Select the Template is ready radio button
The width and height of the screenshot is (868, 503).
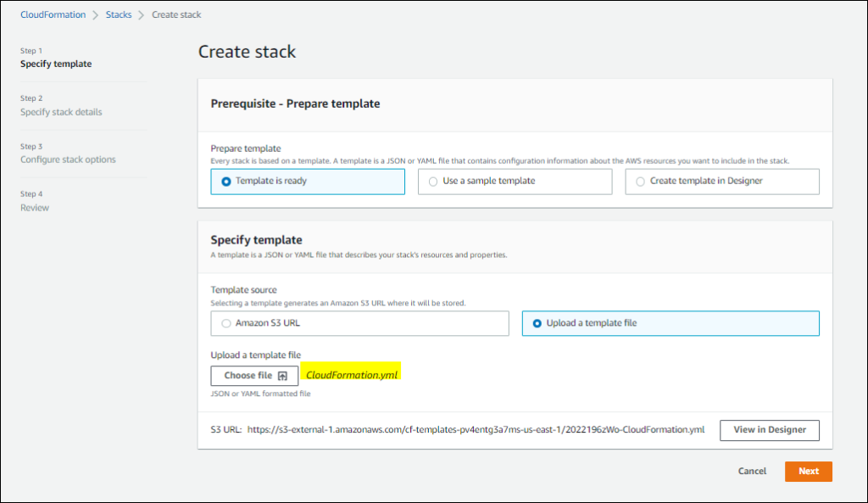pyautogui.click(x=225, y=182)
